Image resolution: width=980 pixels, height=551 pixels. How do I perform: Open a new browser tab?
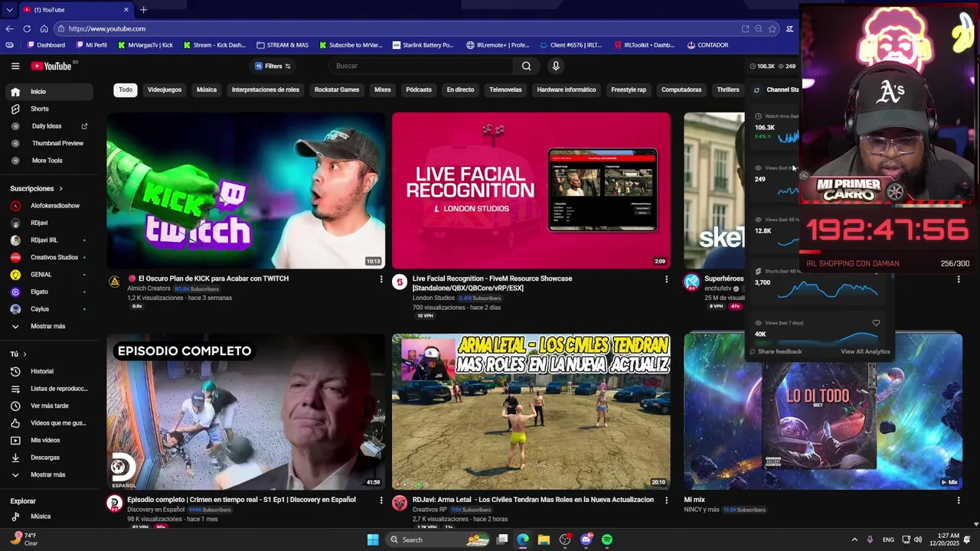(143, 9)
